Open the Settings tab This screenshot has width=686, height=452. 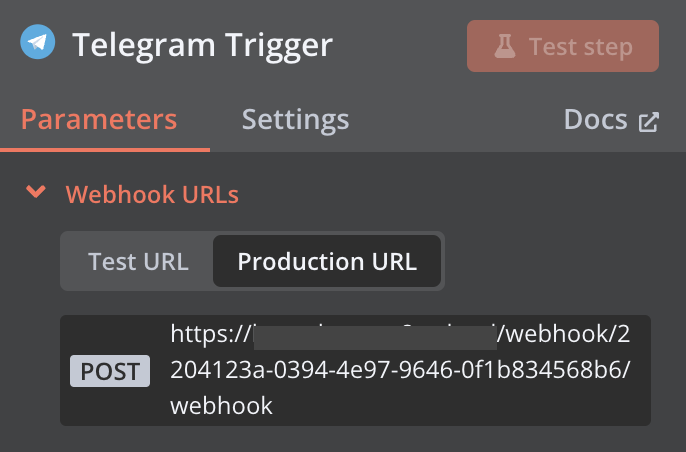click(295, 120)
